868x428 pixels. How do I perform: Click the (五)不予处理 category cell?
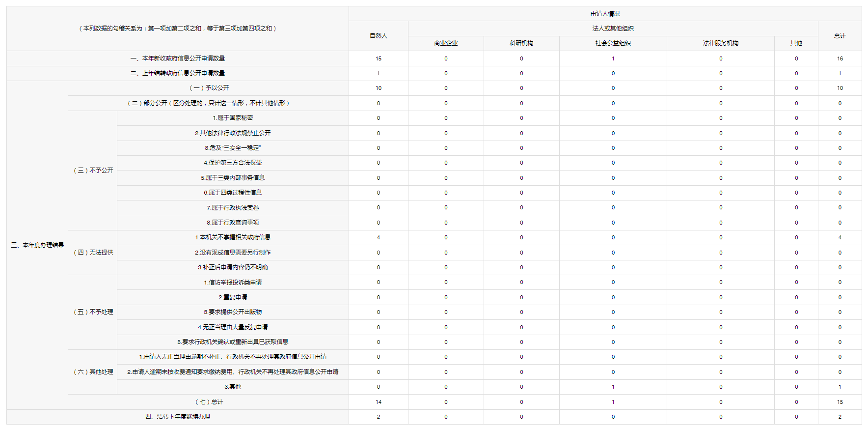[93, 312]
